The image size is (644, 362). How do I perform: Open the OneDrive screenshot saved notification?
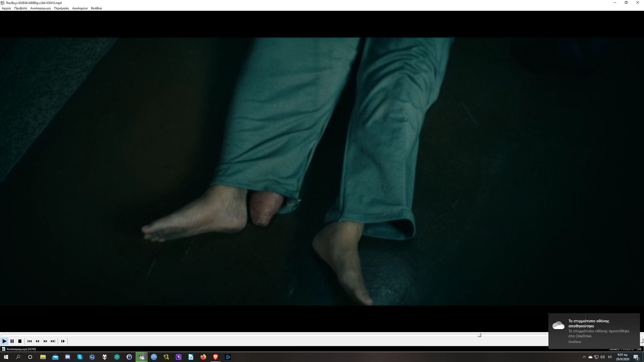(x=594, y=331)
